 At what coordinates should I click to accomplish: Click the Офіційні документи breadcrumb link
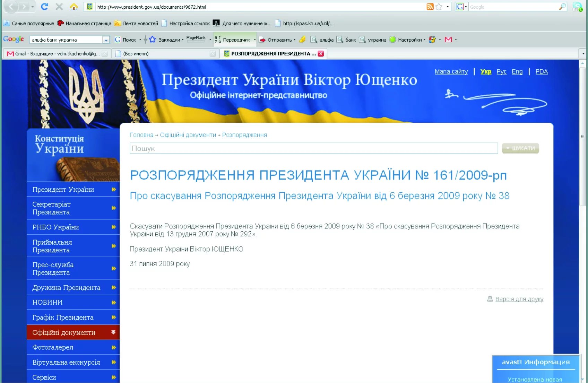[188, 135]
